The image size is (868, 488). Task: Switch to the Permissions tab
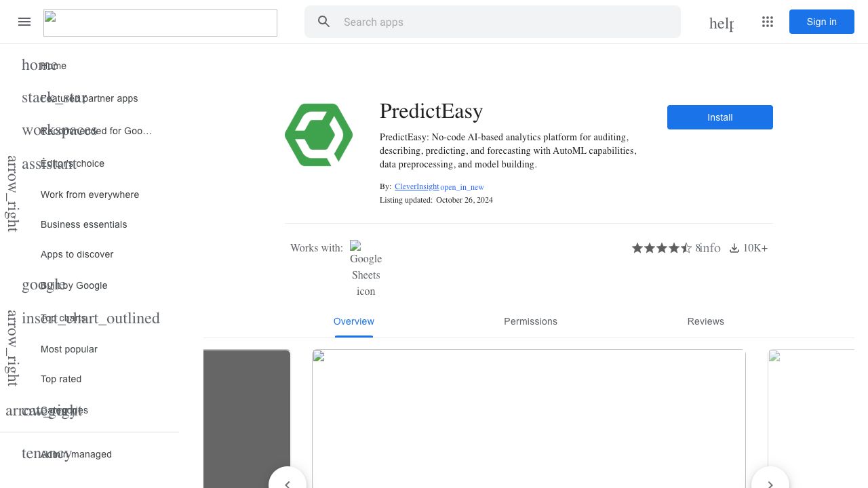(530, 321)
